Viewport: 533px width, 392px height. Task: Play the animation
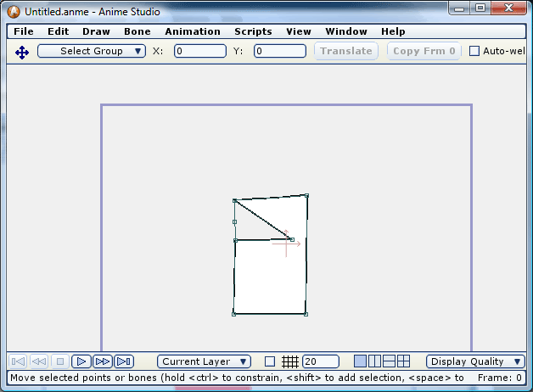pos(81,361)
